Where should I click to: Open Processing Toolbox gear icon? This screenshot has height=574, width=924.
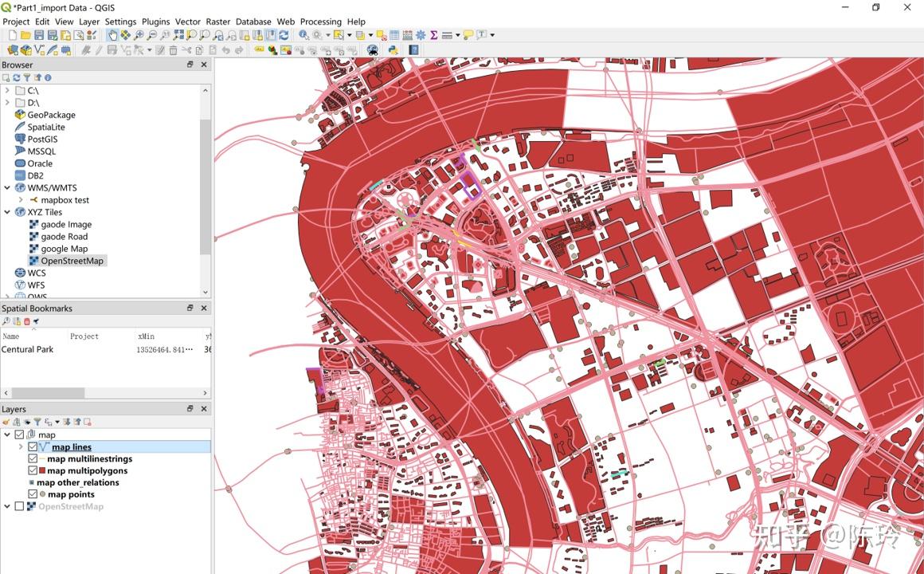click(421, 35)
